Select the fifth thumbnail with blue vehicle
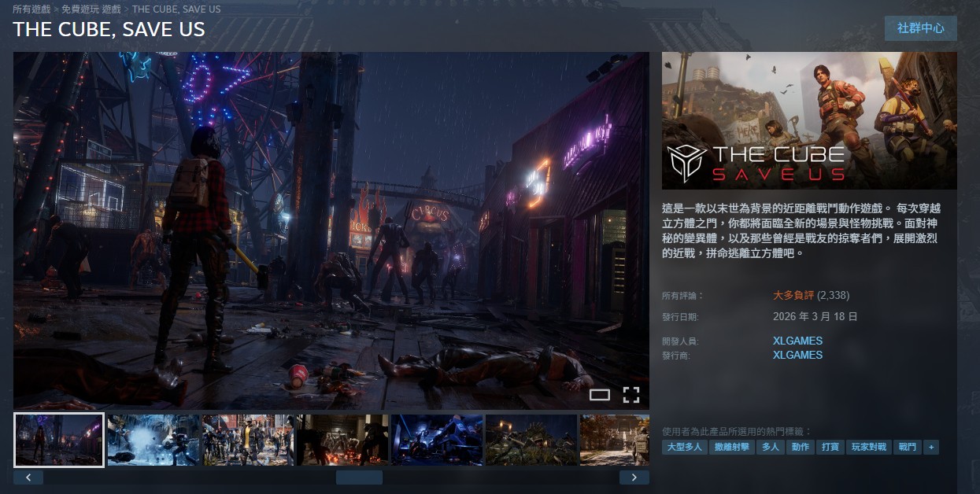This screenshot has width=980, height=494. pos(436,440)
